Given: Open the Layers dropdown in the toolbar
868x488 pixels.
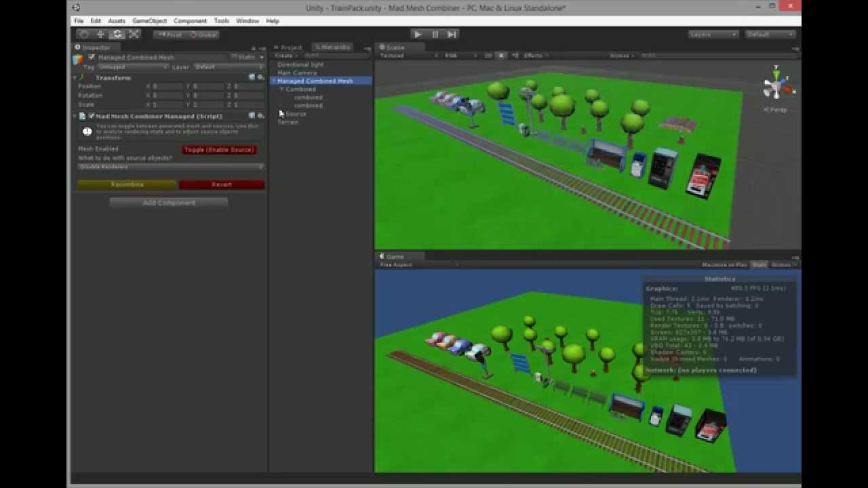Looking at the screenshot, I should (x=713, y=34).
